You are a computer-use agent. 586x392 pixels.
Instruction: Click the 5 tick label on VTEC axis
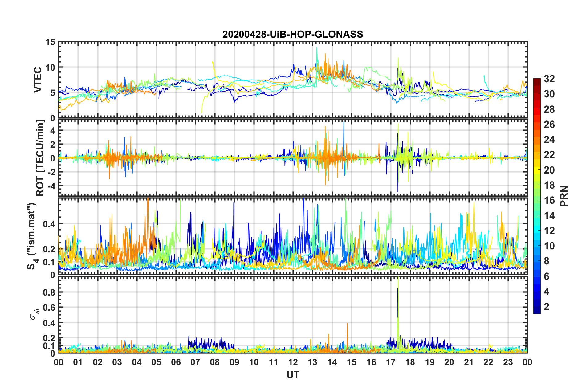(53, 93)
